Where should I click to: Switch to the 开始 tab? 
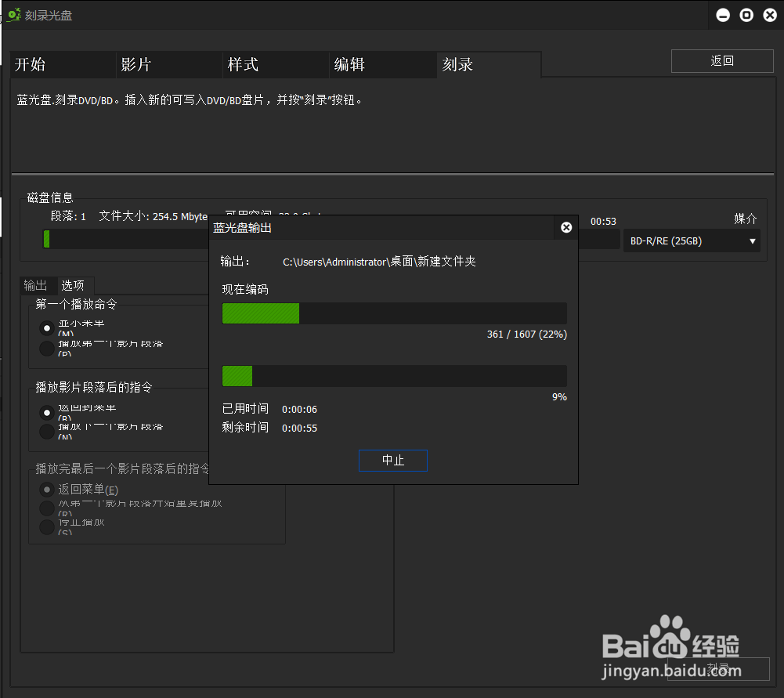point(31,65)
